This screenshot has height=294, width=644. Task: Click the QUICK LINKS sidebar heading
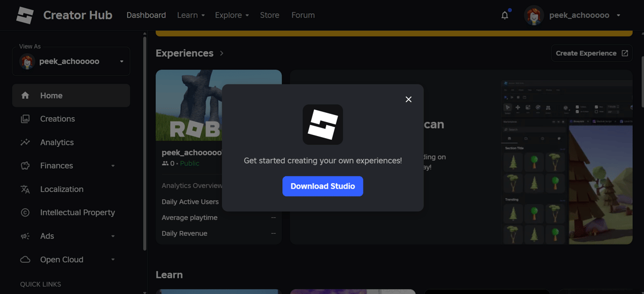pos(41,284)
